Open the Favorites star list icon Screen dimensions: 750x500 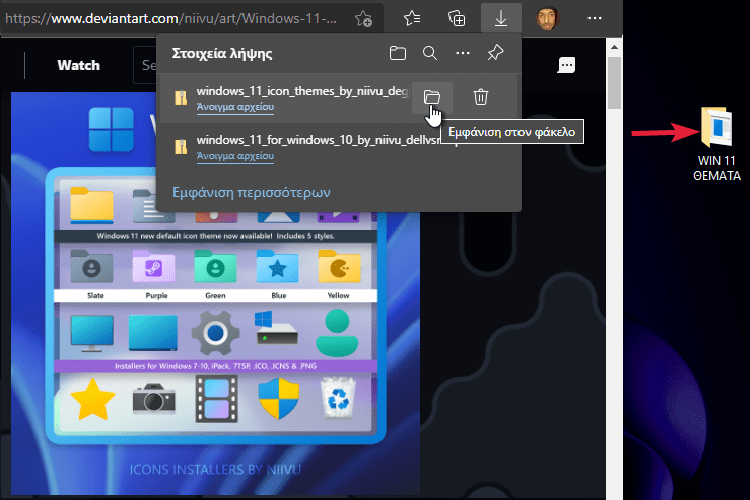click(412, 18)
